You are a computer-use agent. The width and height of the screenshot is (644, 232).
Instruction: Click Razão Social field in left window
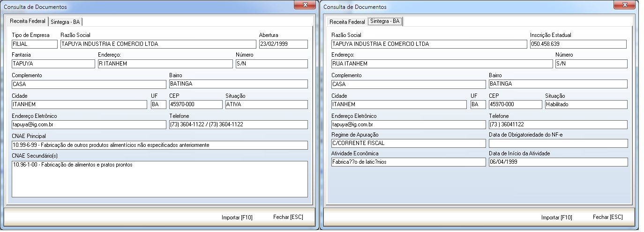point(158,44)
